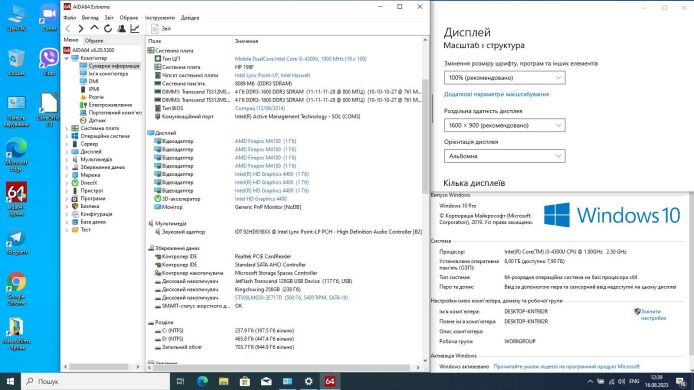Open the scaling 100% (рекомендовано) dropdown
The width and height of the screenshot is (694, 390).
click(505, 77)
